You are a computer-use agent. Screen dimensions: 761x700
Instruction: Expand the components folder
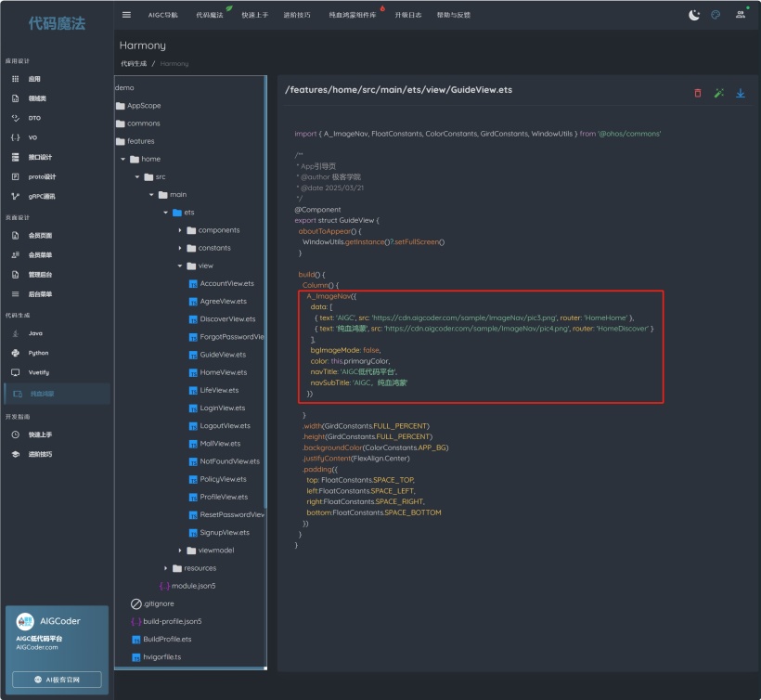(x=180, y=230)
